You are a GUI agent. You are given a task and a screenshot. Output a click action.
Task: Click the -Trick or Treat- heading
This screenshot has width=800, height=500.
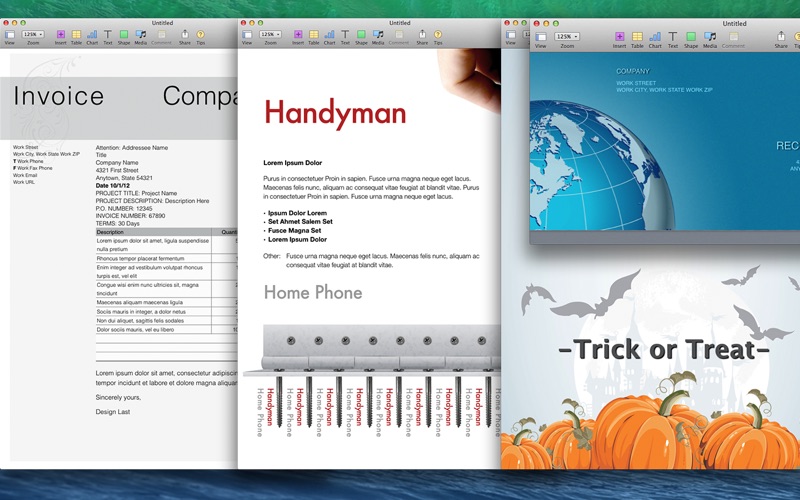(x=664, y=349)
